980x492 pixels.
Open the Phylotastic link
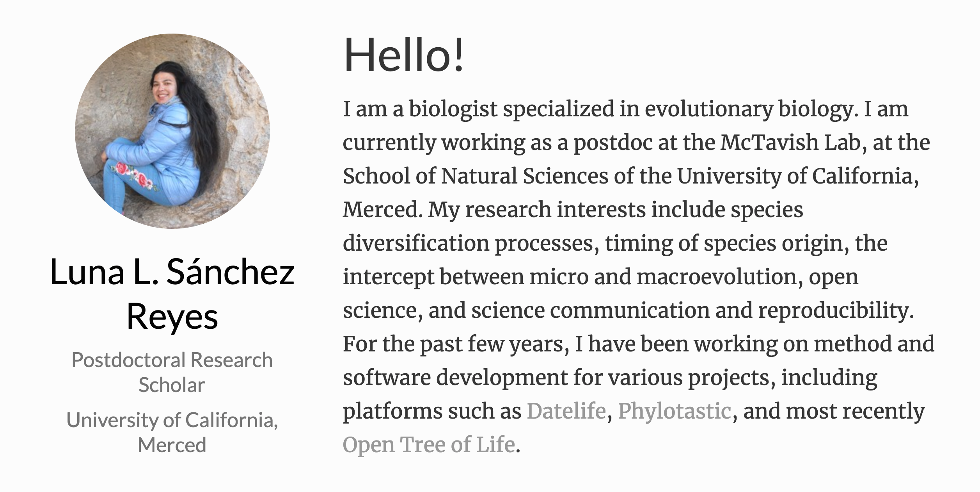tap(674, 411)
